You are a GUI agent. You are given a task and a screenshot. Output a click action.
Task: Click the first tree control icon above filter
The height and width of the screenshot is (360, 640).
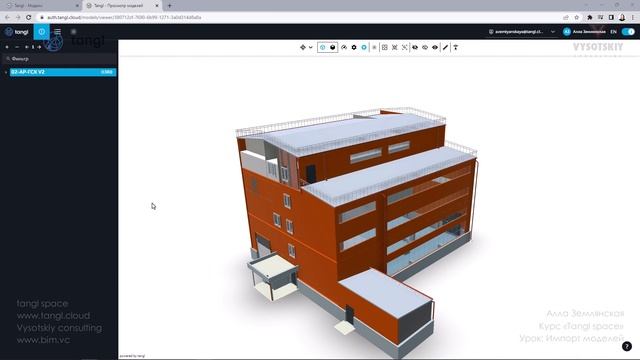pos(7,47)
